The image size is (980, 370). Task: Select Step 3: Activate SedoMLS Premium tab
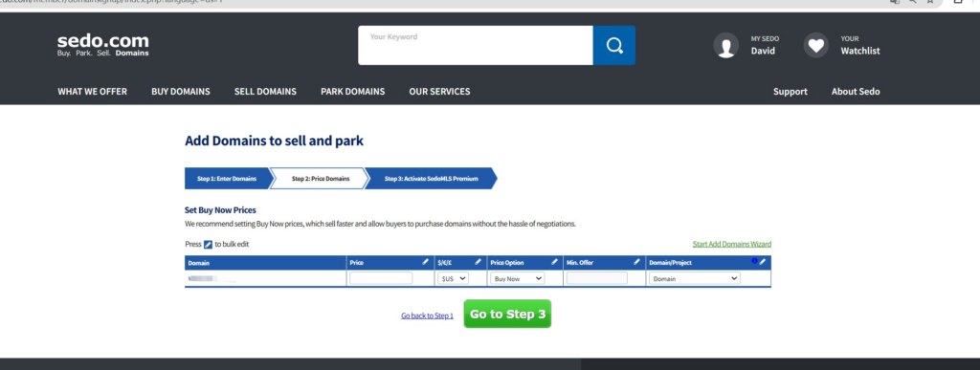click(432, 179)
